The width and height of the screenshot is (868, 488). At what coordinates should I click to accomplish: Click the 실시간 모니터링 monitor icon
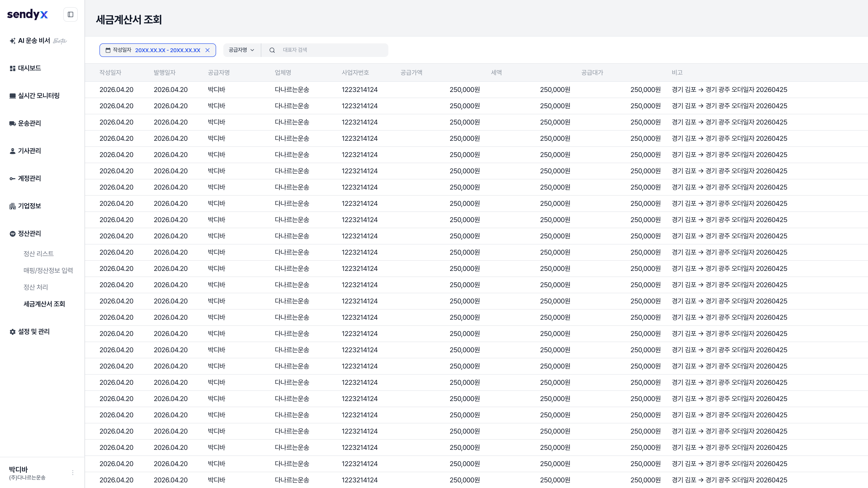click(12, 96)
